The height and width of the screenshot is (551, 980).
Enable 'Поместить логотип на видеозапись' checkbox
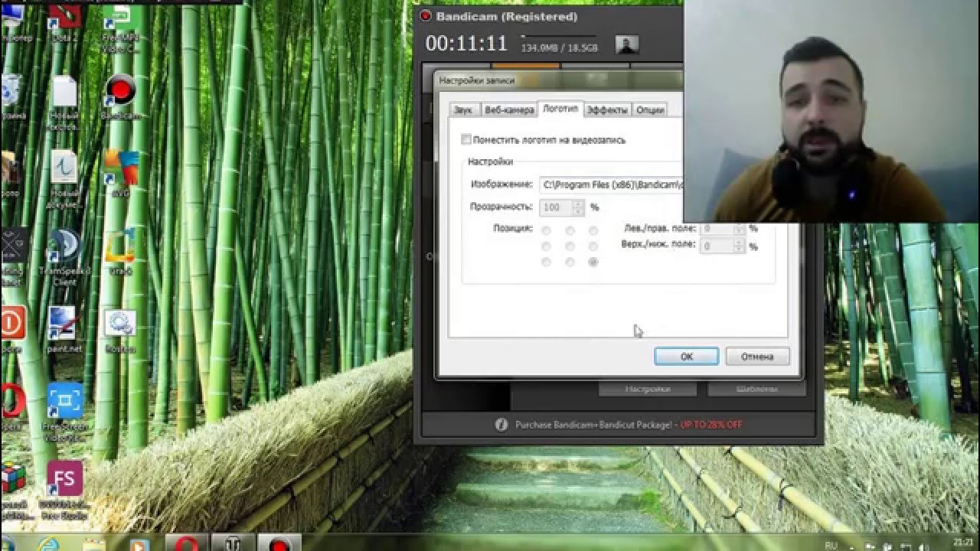tap(466, 139)
